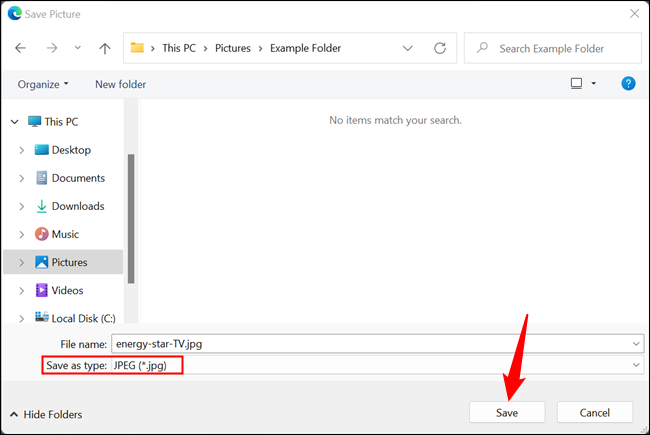This screenshot has height=435, width=650.
Task: Select Pictures in address breadcrumb
Action: pyautogui.click(x=233, y=48)
